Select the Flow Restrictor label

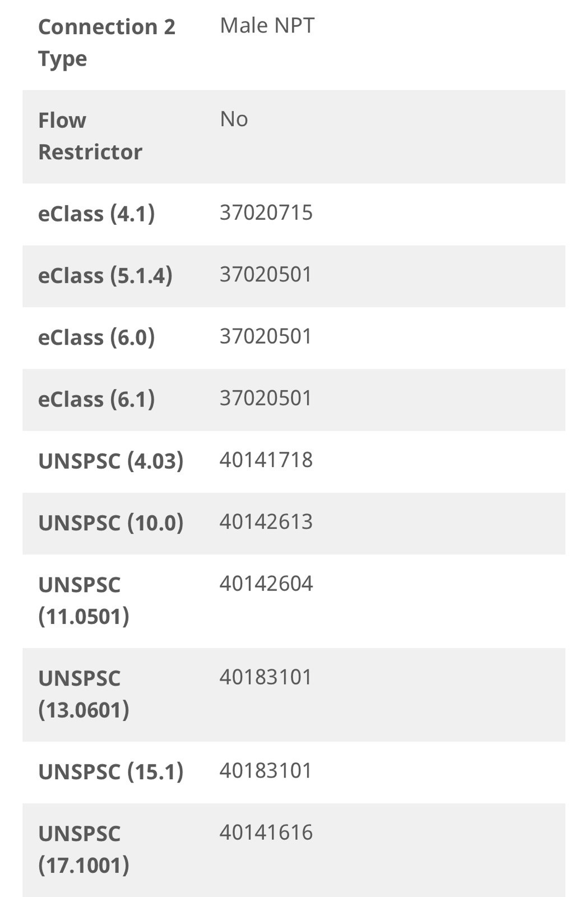click(90, 136)
